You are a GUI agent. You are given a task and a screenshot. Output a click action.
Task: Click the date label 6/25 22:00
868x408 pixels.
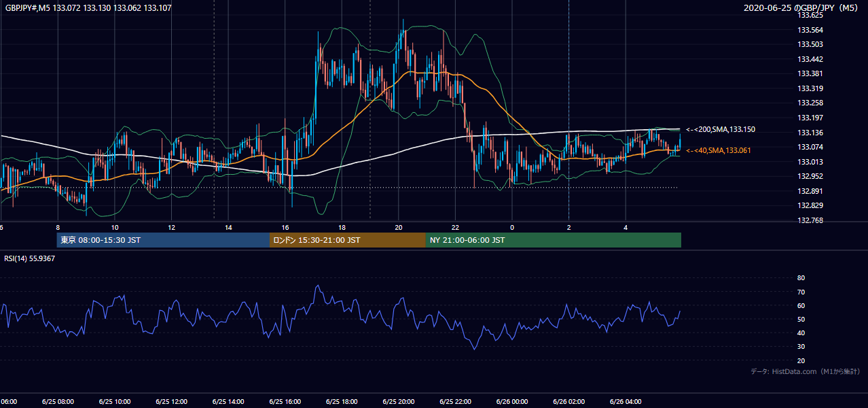point(455,401)
